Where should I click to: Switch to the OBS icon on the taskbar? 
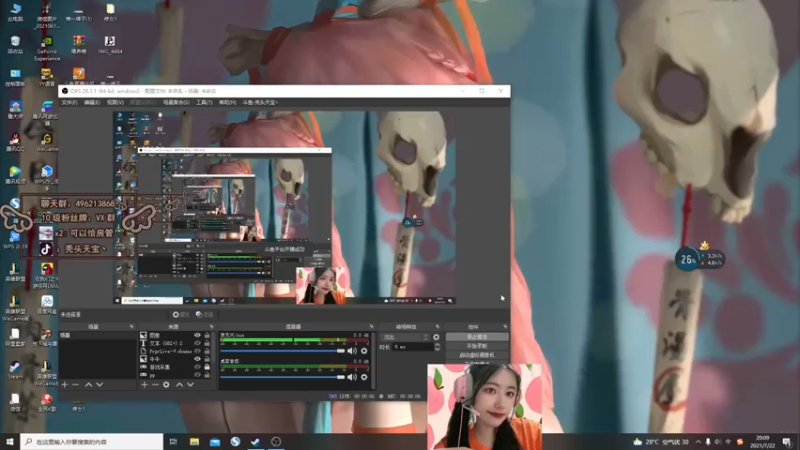pyautogui.click(x=276, y=441)
